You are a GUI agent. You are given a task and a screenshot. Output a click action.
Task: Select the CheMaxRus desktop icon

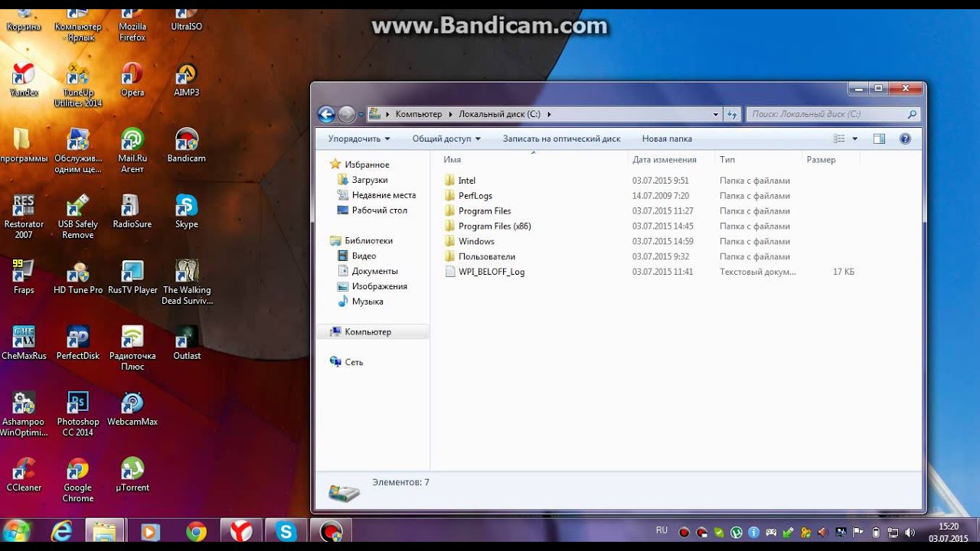(23, 344)
